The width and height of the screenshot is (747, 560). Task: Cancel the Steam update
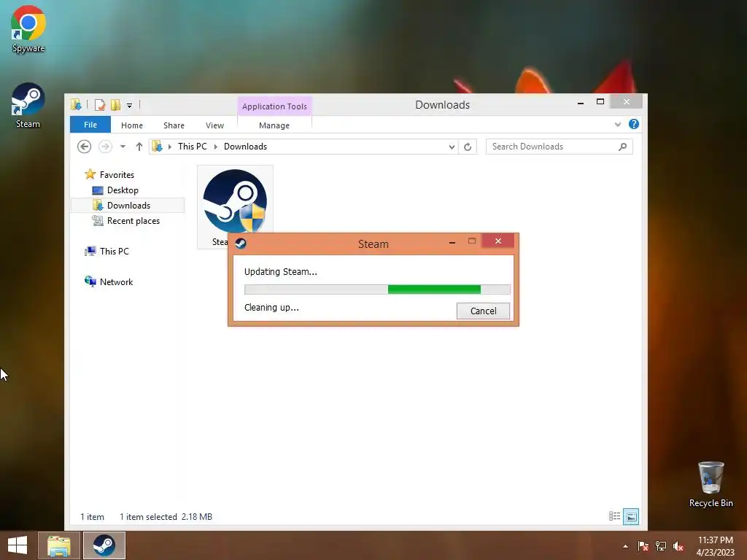(483, 311)
